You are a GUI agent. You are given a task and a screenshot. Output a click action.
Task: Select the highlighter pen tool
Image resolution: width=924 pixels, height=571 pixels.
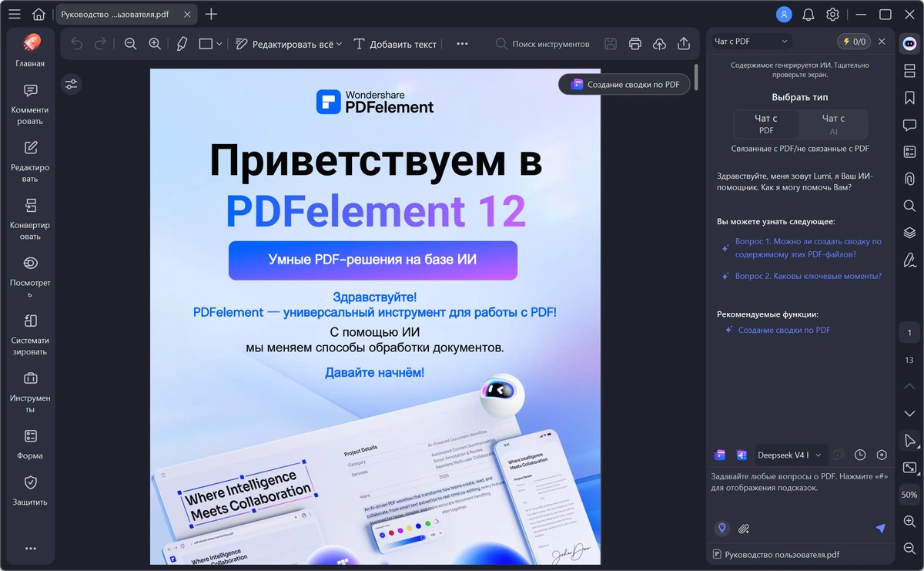coord(182,44)
